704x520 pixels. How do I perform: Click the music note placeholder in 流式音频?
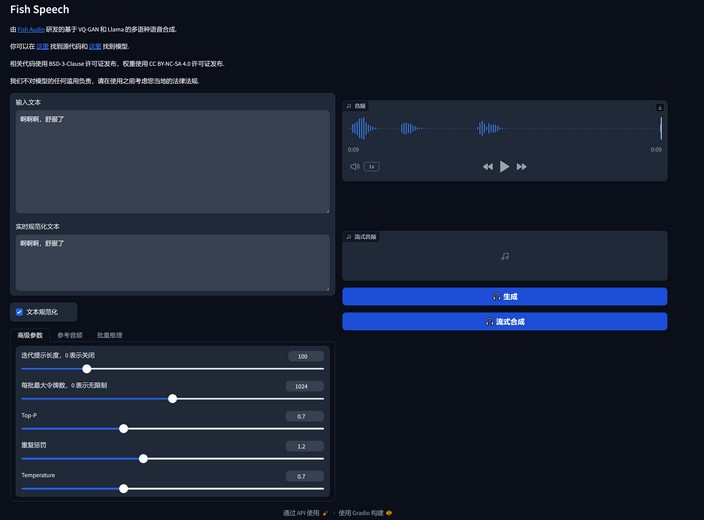coord(505,256)
